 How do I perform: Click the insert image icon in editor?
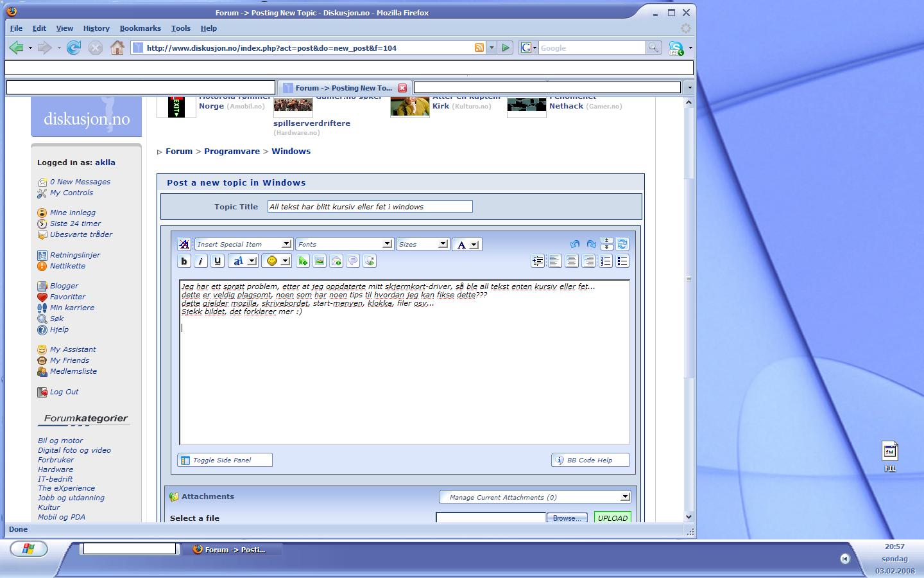pyautogui.click(x=320, y=261)
